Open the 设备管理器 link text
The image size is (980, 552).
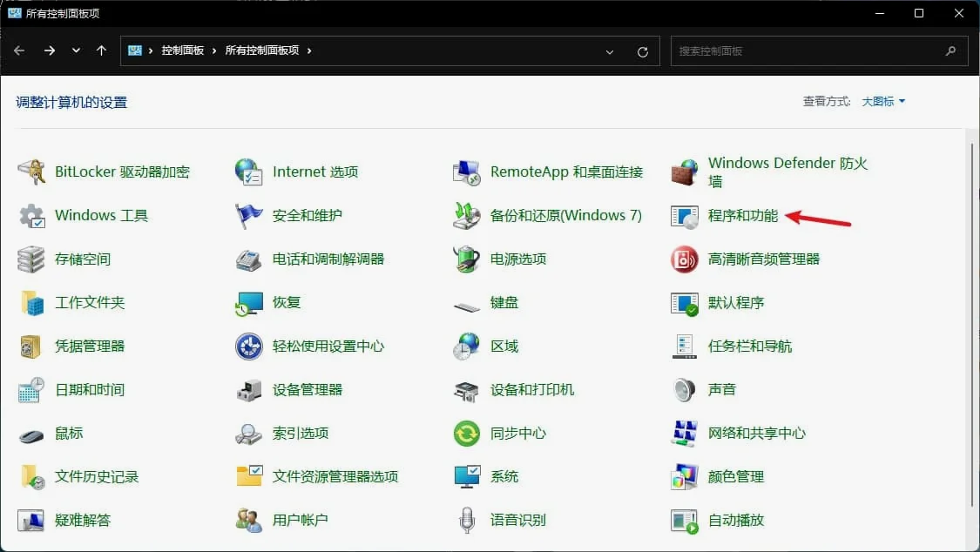(307, 390)
